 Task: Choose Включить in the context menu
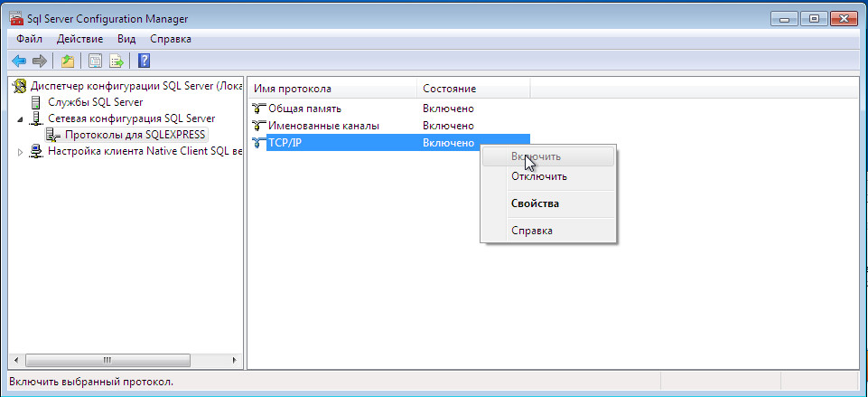coord(548,156)
